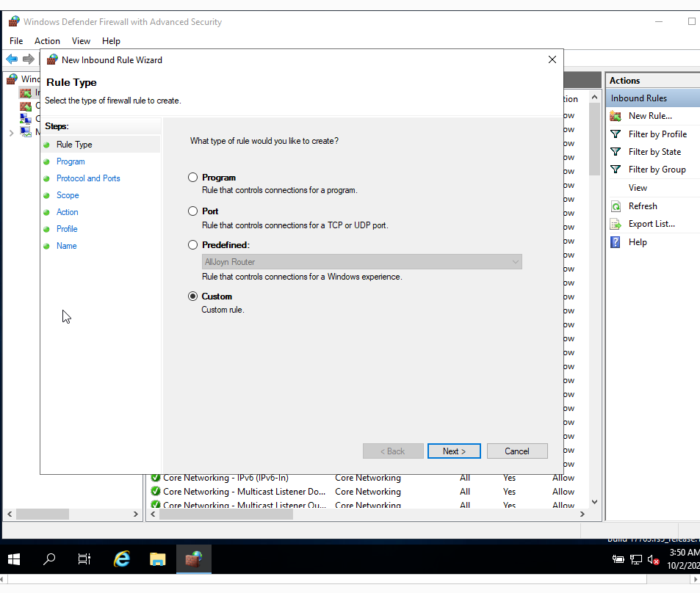This screenshot has height=593, width=700.
Task: Go to the Action step link
Action: pos(67,212)
